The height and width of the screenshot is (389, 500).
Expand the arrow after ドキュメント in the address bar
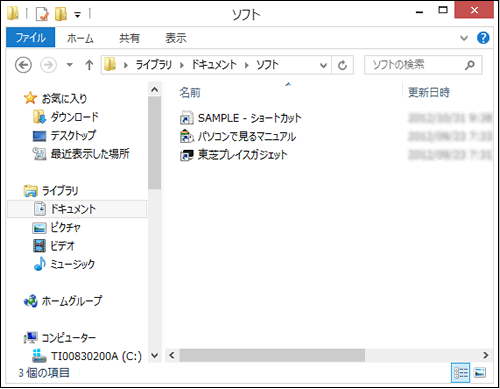click(x=246, y=65)
